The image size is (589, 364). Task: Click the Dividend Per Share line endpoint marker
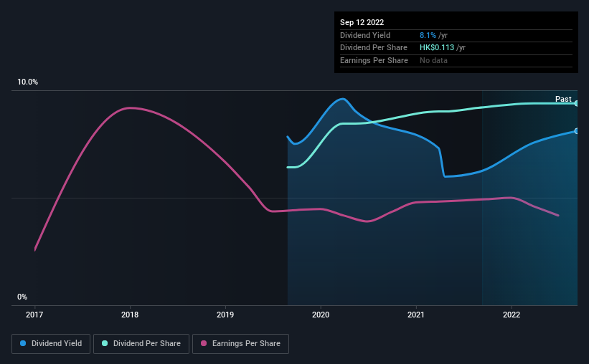pyautogui.click(x=576, y=103)
